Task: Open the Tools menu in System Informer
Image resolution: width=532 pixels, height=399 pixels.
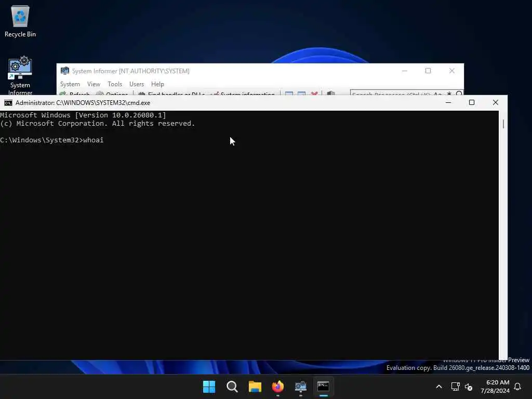Action: pyautogui.click(x=115, y=84)
